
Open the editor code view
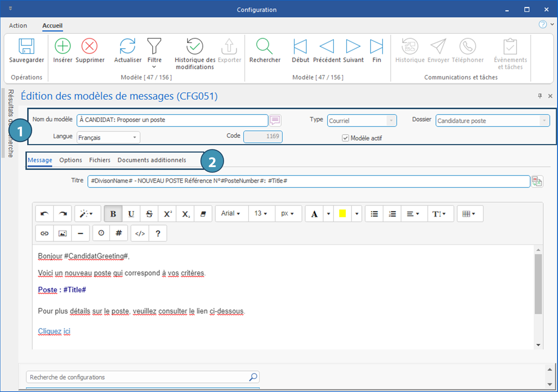140,233
